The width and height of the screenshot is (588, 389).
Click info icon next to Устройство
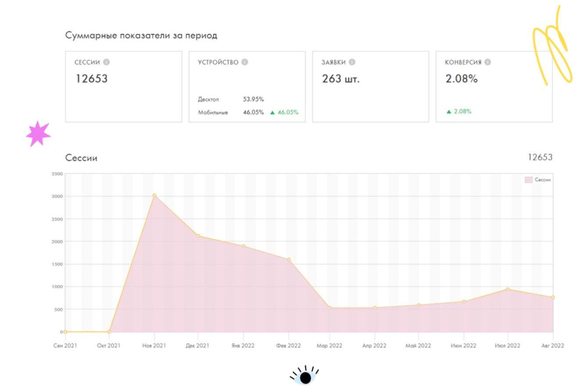click(x=245, y=62)
